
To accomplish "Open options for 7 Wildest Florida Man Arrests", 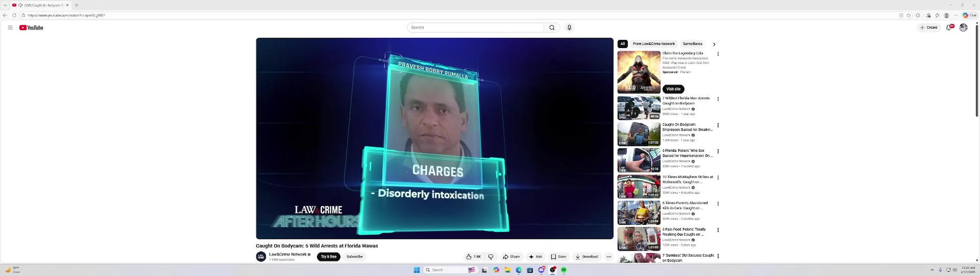I will coord(718,99).
